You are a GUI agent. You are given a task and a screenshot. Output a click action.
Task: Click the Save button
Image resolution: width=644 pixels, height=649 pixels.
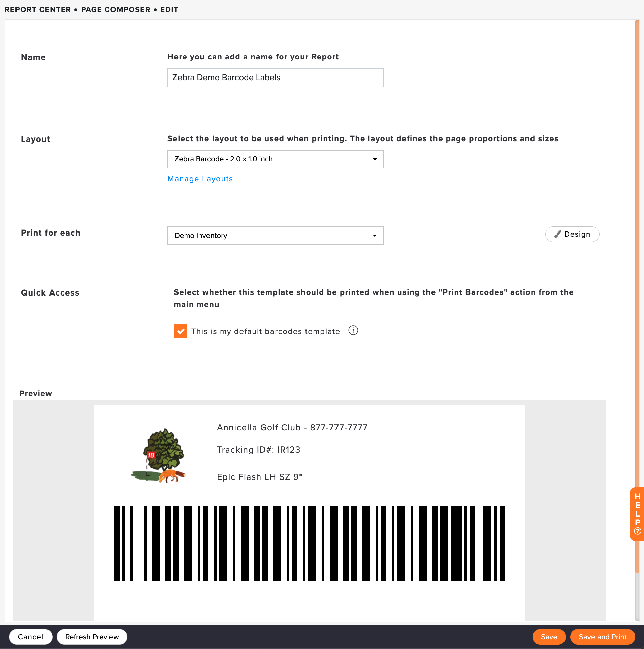pyautogui.click(x=549, y=637)
